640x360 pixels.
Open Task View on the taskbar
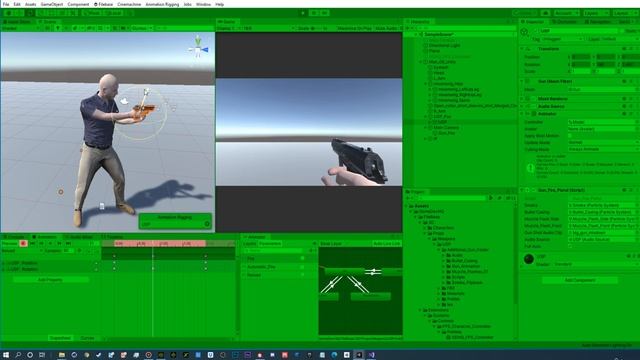pyautogui.click(x=42, y=355)
